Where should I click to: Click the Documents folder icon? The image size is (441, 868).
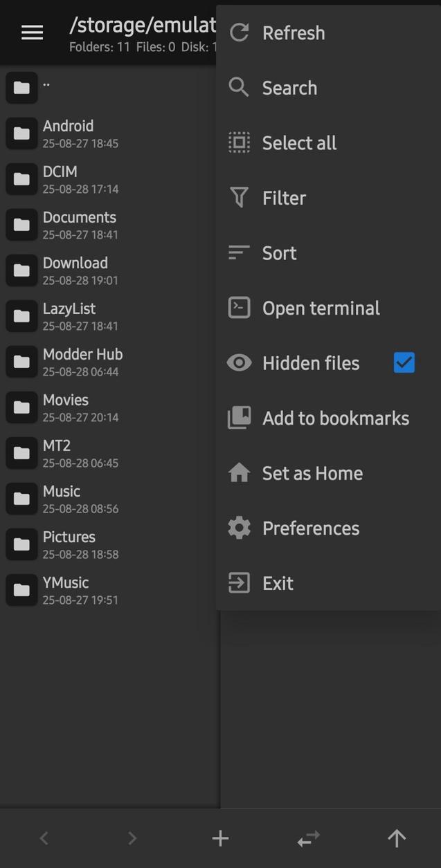pyautogui.click(x=21, y=225)
